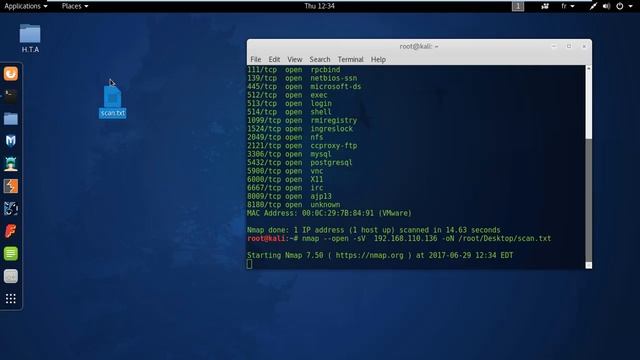This screenshot has width=640, height=360.
Task: Launch Burp Suite from the dock
Action: 11,186
